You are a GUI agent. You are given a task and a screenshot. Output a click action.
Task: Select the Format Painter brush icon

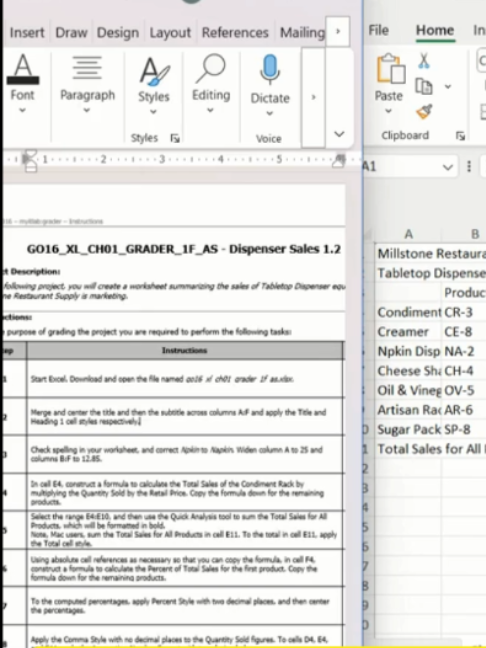click(424, 112)
